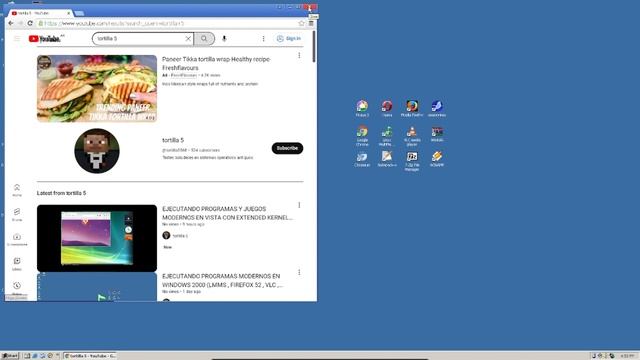
Task: Open options menu for the Paneer Tikka ad
Action: pos(299,56)
